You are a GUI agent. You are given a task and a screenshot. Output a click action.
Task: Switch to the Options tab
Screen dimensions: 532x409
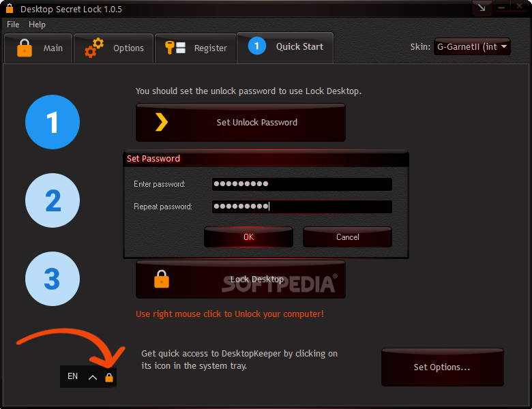pos(114,48)
